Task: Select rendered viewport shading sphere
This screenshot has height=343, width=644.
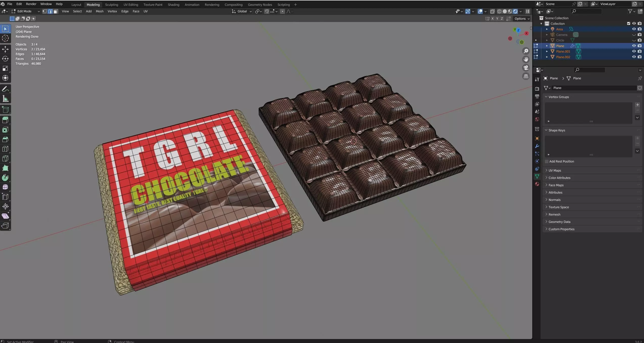Action: [x=515, y=11]
